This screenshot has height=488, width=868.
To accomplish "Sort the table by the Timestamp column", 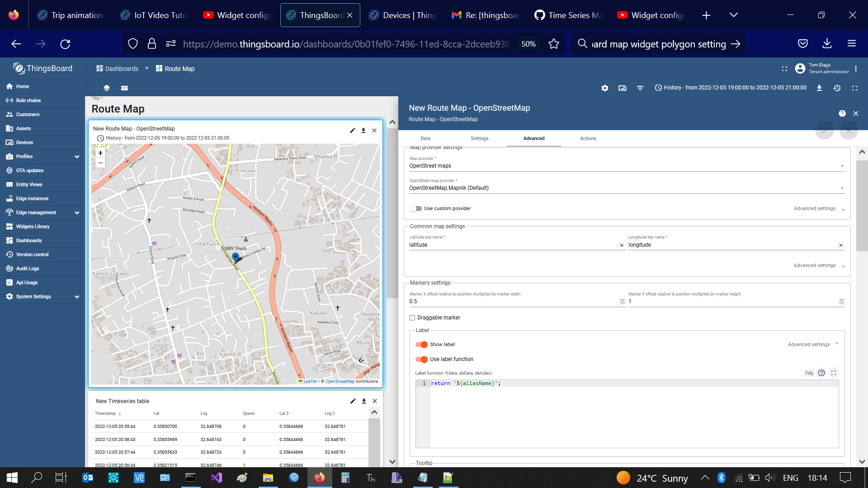I will (107, 413).
